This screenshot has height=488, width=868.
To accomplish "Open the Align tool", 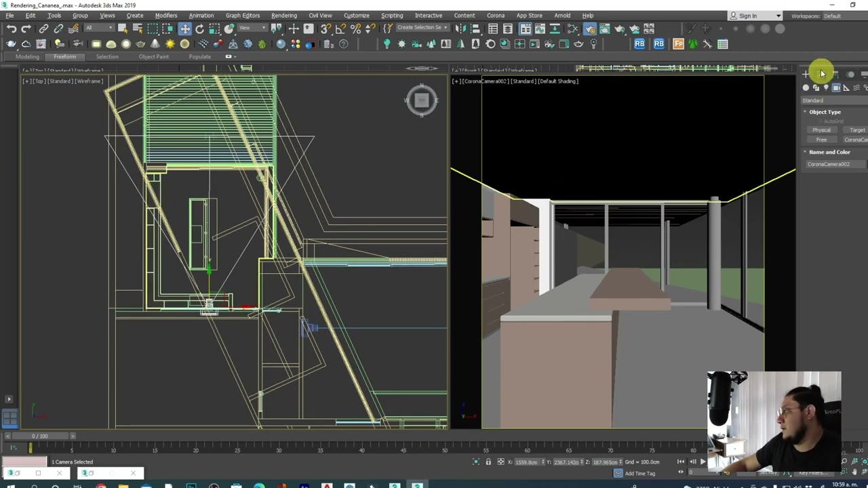I will pos(475,28).
